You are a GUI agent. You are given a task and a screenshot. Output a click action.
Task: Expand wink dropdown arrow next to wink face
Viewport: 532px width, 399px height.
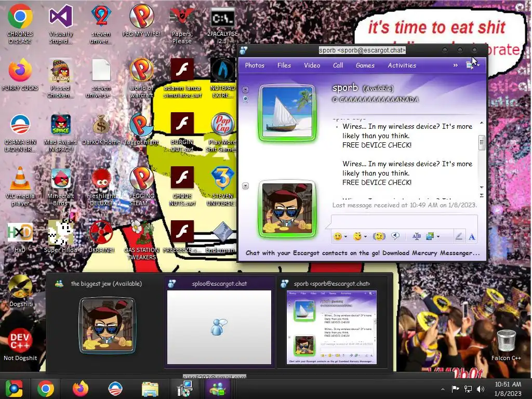click(365, 237)
